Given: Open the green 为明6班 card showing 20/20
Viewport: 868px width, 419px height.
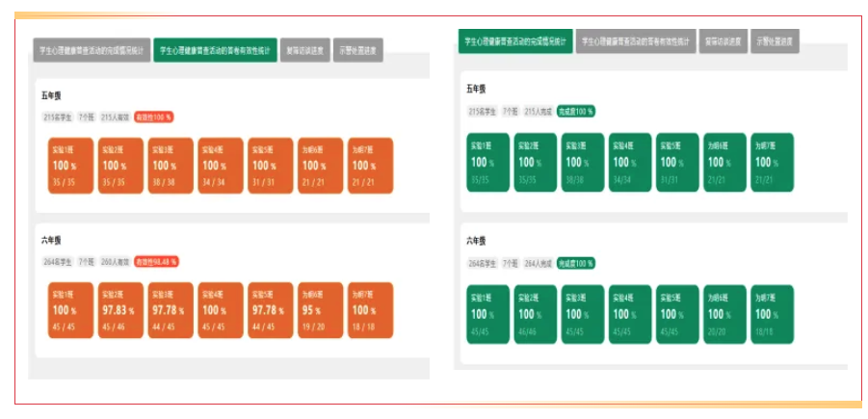Looking at the screenshot, I should pyautogui.click(x=724, y=314).
